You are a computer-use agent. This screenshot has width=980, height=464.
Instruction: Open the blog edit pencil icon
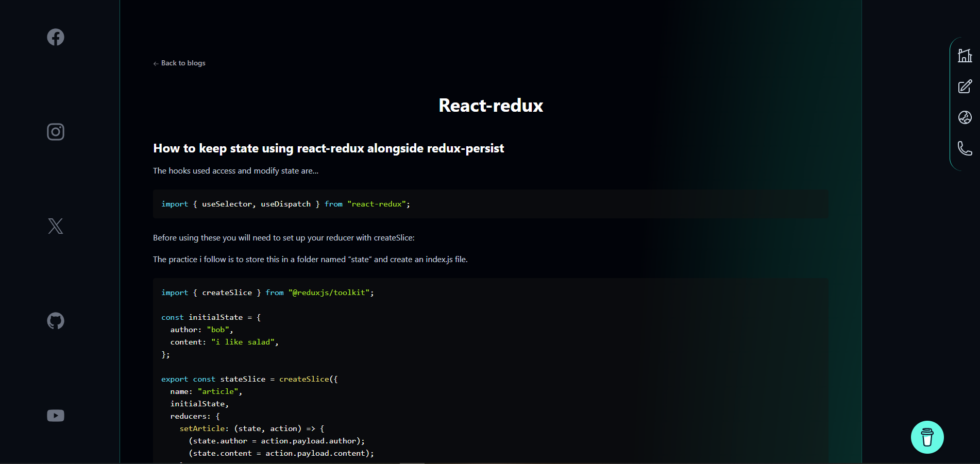click(x=965, y=86)
